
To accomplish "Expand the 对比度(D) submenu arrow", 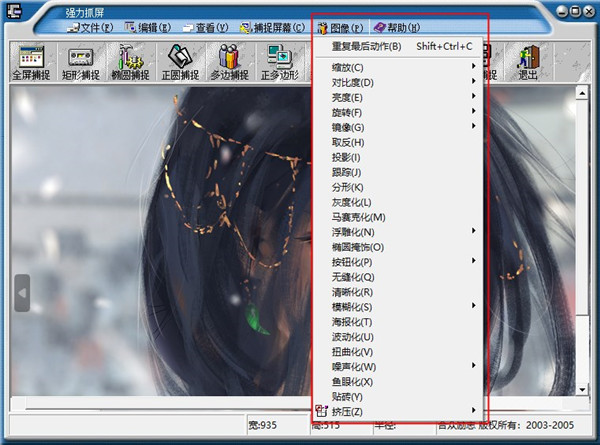I will [x=473, y=81].
